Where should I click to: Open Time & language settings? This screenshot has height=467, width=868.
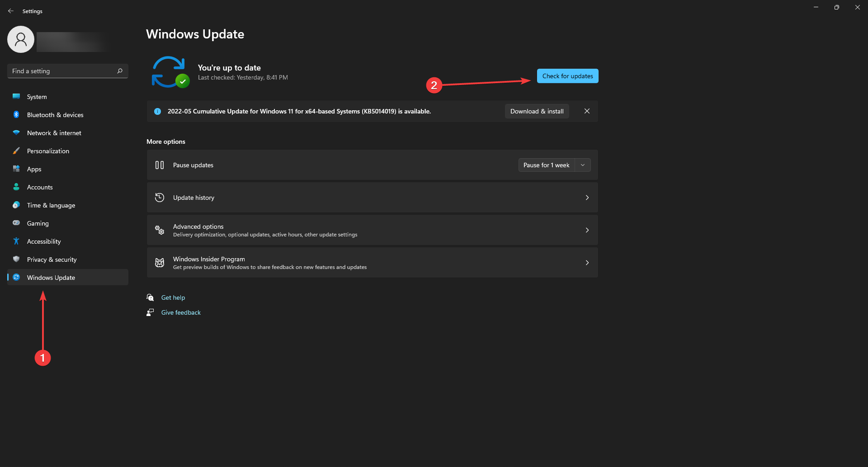tap(68, 205)
